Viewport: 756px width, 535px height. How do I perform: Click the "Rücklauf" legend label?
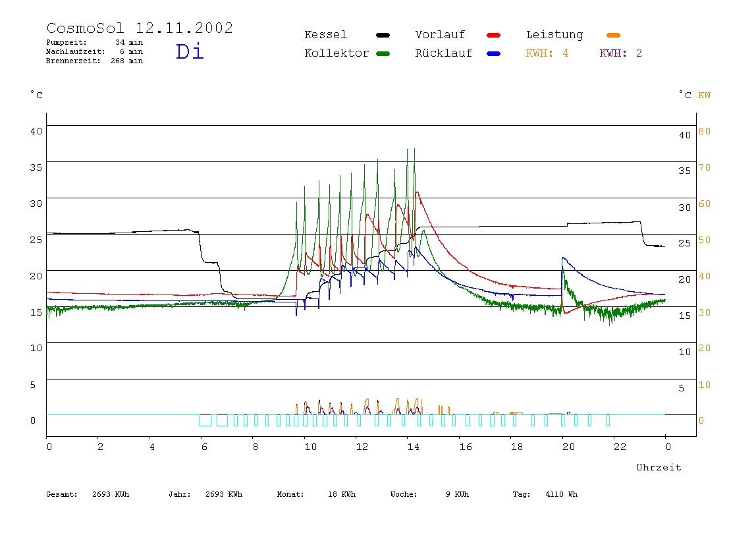[444, 53]
